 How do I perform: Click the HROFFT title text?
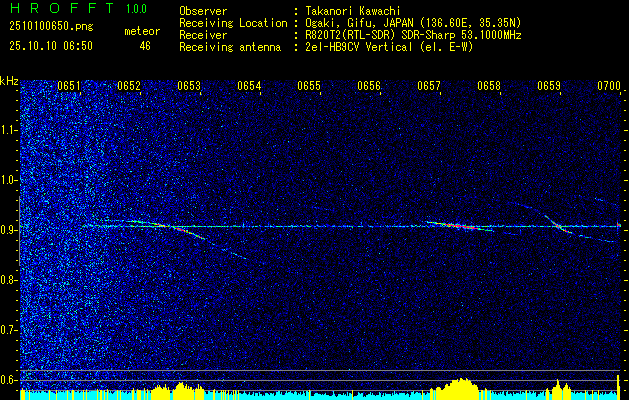point(62,8)
